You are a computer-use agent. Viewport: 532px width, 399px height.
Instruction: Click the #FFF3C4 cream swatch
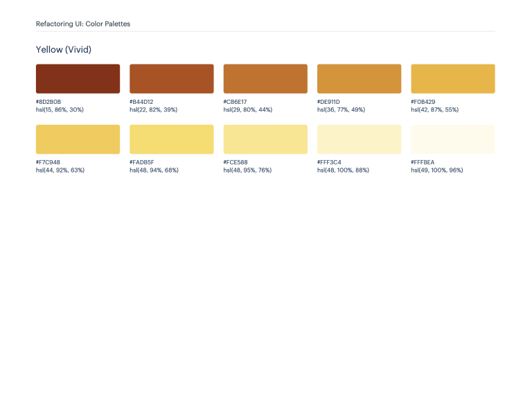tap(359, 139)
